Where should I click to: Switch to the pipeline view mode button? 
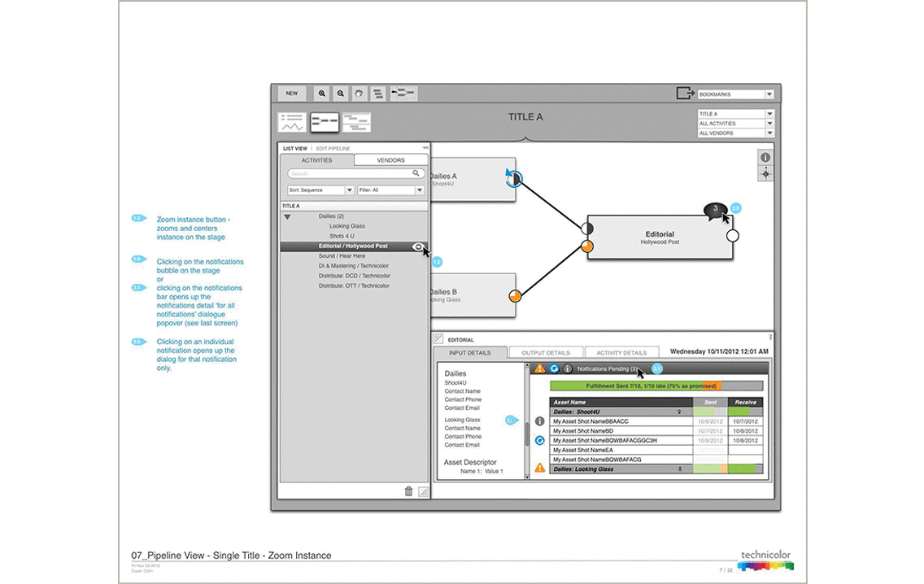tap(325, 122)
